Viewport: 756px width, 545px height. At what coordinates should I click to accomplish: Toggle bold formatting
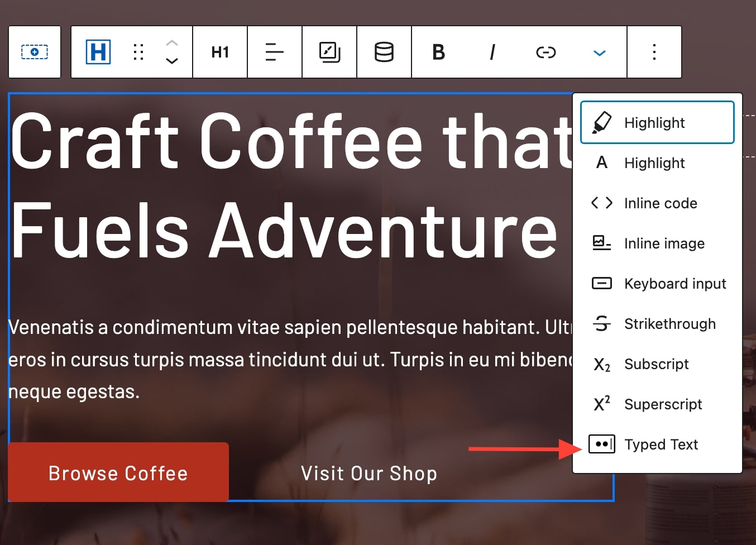click(439, 52)
